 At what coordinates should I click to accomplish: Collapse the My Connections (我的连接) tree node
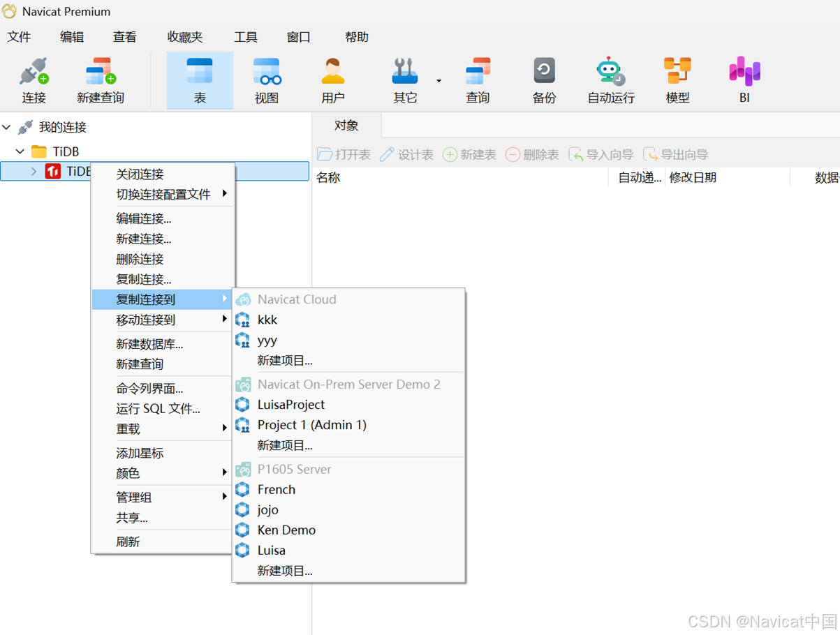coord(7,128)
